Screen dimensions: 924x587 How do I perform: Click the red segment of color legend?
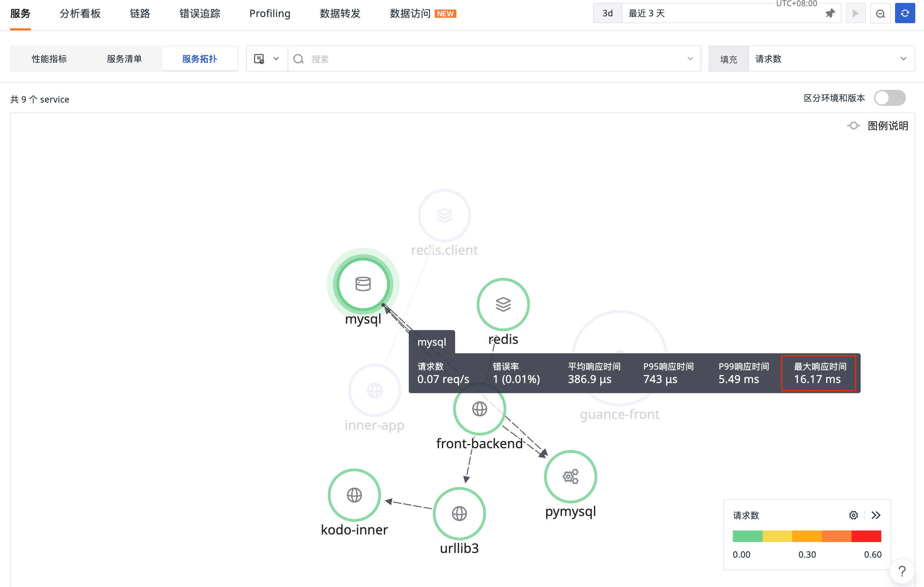click(x=866, y=536)
